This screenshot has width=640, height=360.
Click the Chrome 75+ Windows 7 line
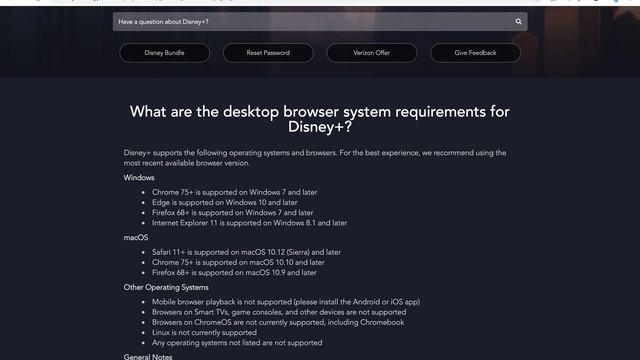(x=234, y=192)
